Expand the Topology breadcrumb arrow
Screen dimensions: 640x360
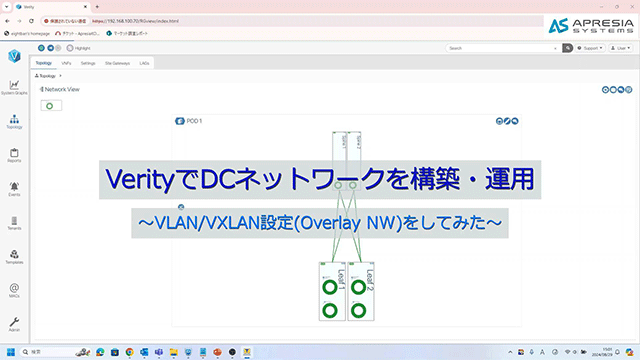pos(60,76)
